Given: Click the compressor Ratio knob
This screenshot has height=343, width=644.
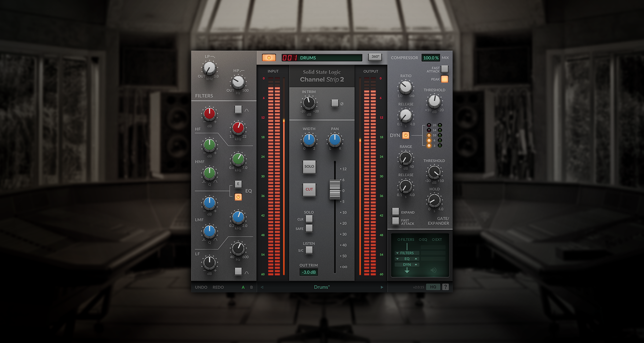Looking at the screenshot, I should (x=405, y=87).
